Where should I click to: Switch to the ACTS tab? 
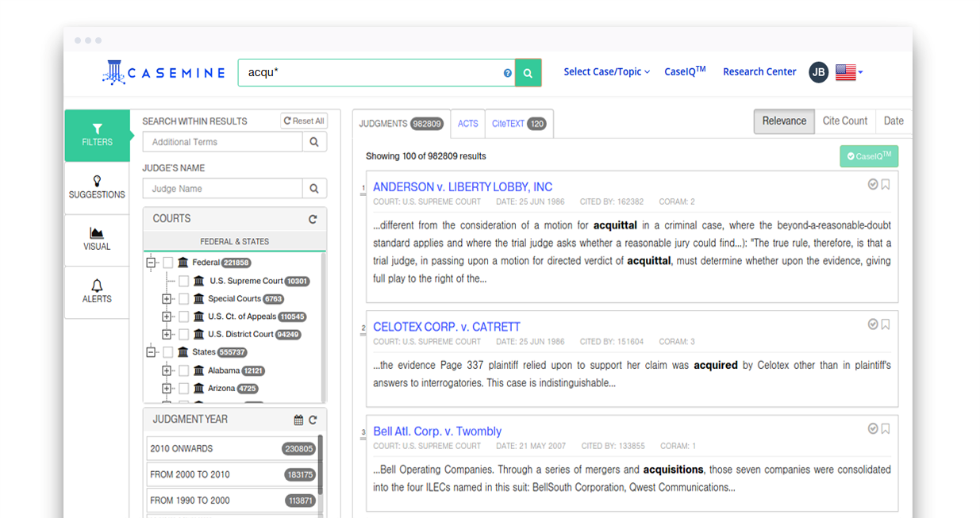[x=467, y=123]
